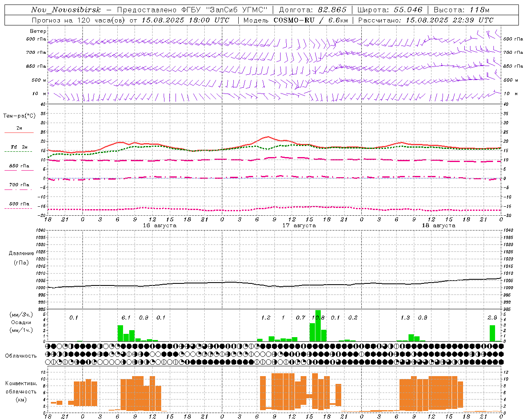Click the 0.2 precipitation total
The image size is (525, 420).
tap(353, 317)
